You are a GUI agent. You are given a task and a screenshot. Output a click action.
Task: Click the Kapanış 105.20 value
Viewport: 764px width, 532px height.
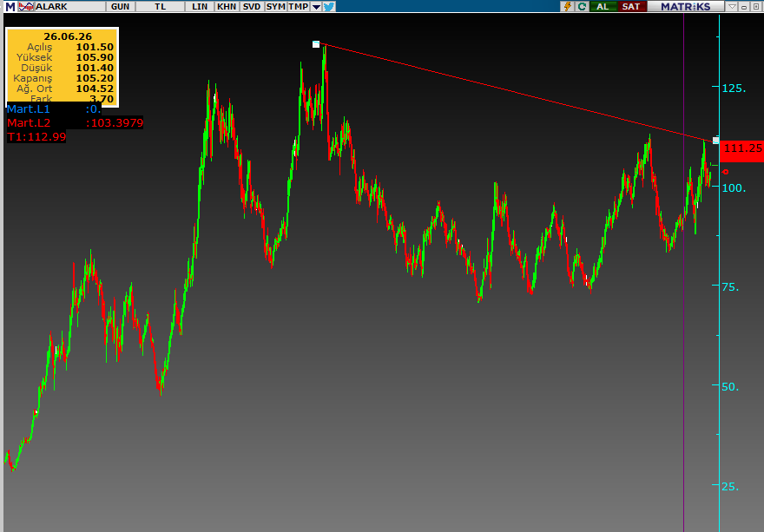[x=95, y=78]
